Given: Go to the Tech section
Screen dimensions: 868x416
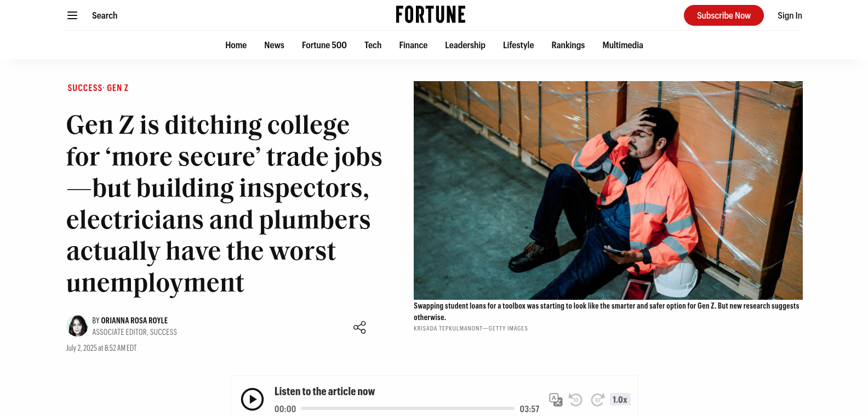Looking at the screenshot, I should 373,45.
